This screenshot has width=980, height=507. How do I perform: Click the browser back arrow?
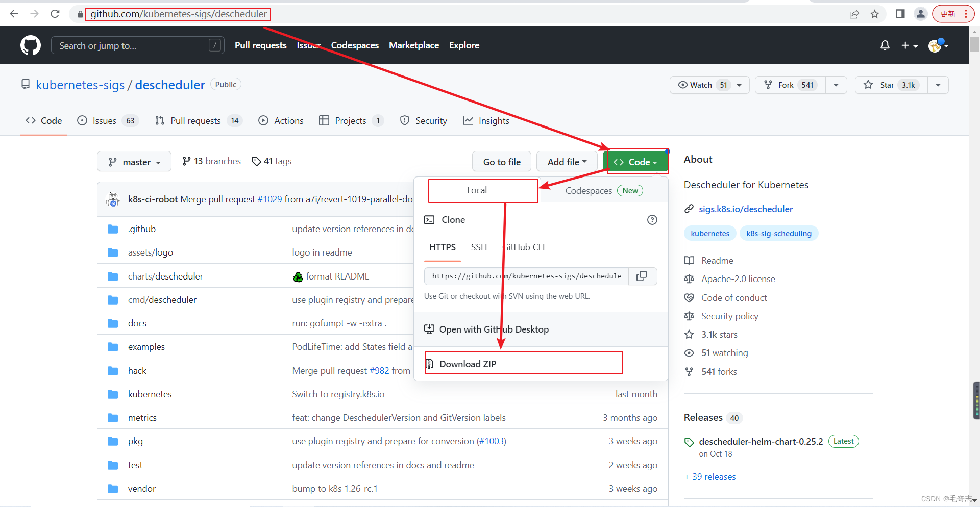pos(14,14)
